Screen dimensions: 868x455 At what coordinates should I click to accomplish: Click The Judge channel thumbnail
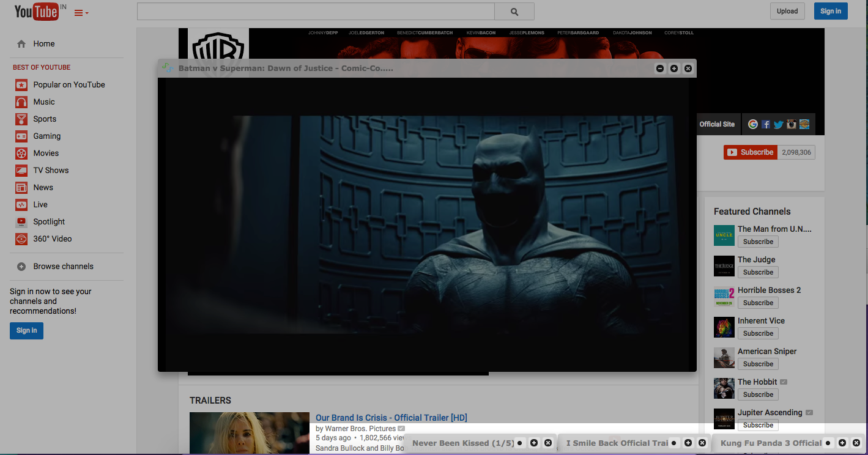point(724,266)
